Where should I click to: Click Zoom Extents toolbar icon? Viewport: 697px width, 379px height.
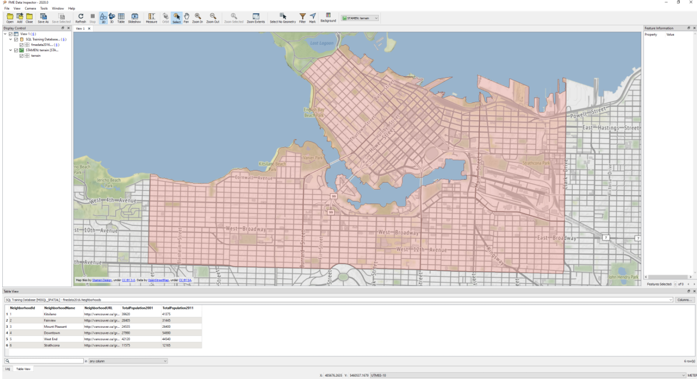256,18
